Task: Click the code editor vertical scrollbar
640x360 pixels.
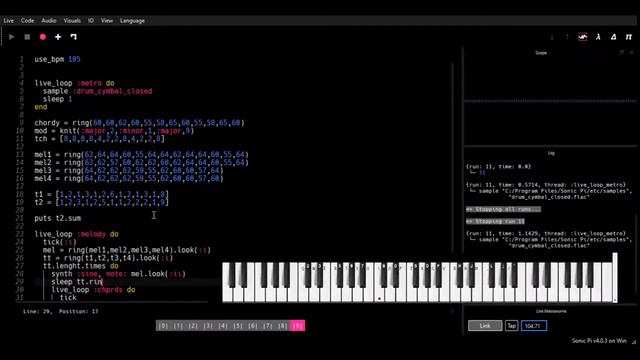Action: (452, 157)
